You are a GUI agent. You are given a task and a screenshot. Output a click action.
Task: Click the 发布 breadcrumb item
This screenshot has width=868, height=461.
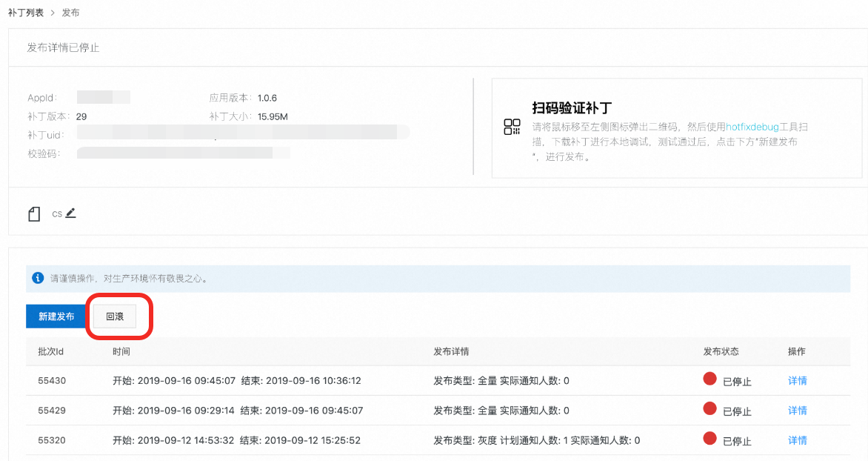(x=70, y=13)
